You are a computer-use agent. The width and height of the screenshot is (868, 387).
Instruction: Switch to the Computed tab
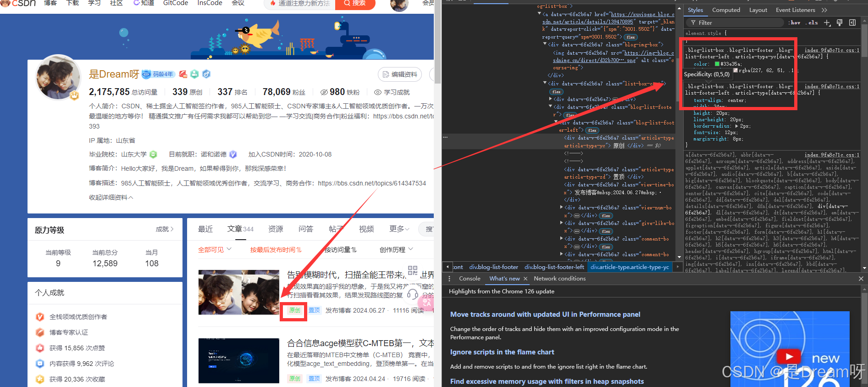click(726, 10)
